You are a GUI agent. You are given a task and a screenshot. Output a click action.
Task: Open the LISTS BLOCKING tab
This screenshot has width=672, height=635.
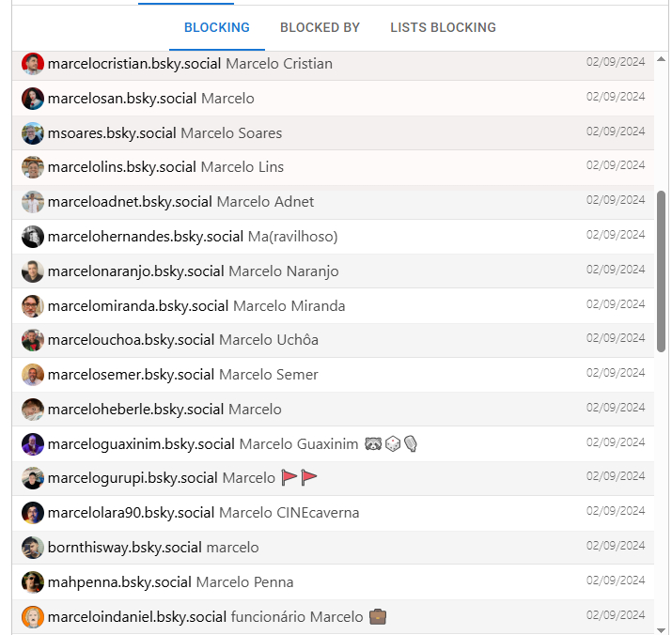(x=443, y=27)
